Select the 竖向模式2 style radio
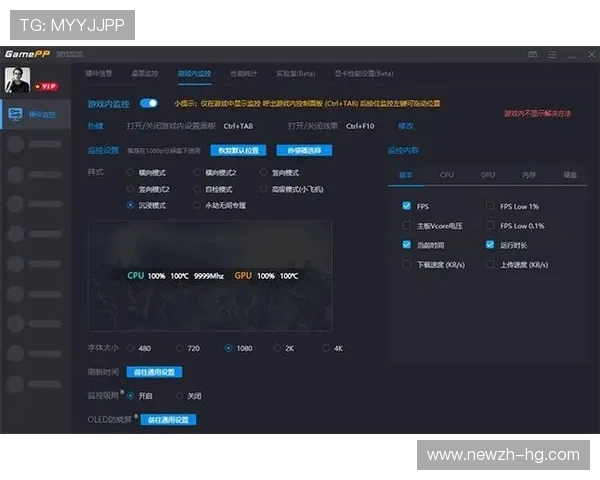600x480 pixels. click(x=130, y=189)
